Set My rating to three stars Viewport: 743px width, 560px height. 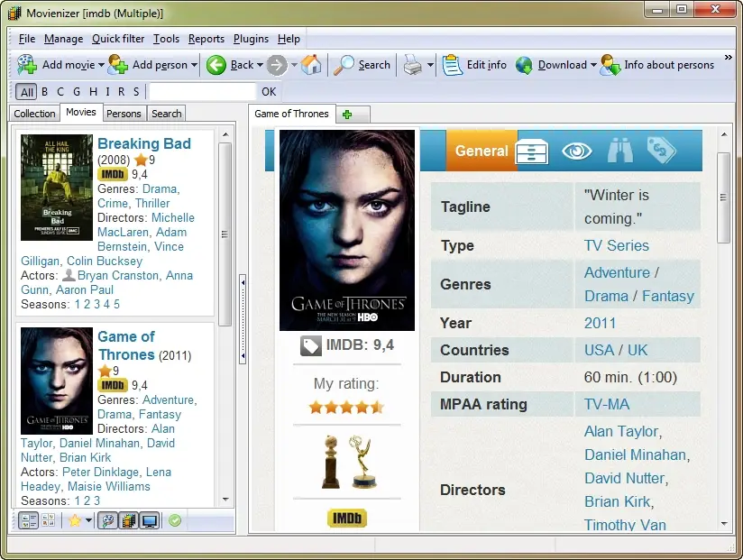347,408
